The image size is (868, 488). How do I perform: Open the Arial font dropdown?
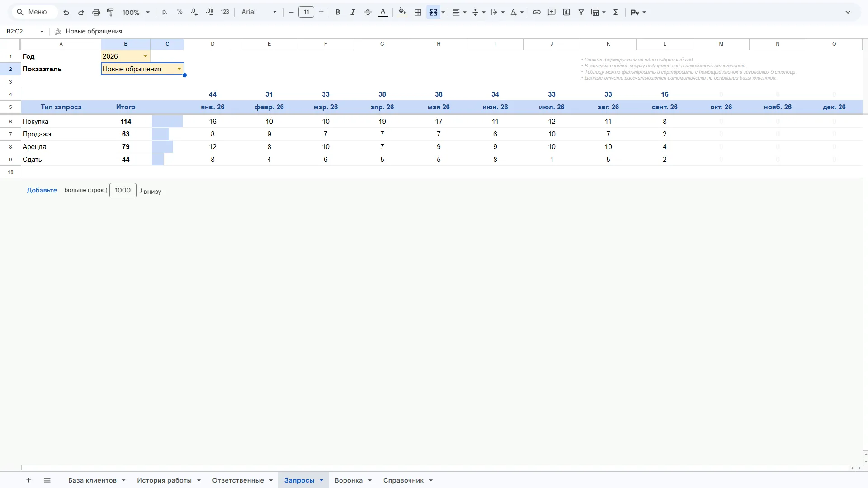[x=259, y=12]
